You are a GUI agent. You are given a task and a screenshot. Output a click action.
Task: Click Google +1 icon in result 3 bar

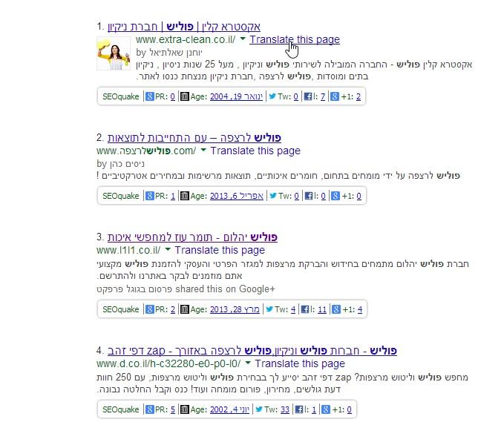point(336,309)
